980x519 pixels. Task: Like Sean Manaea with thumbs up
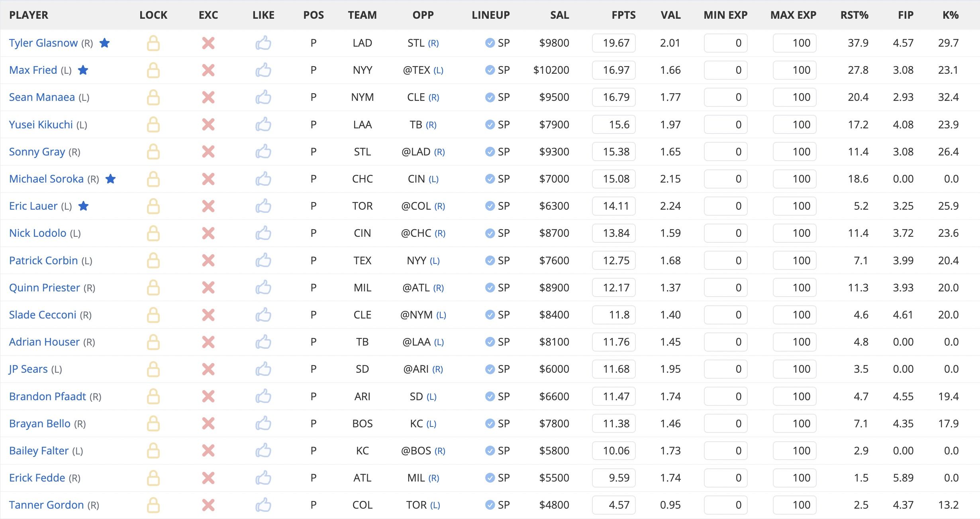tap(263, 97)
